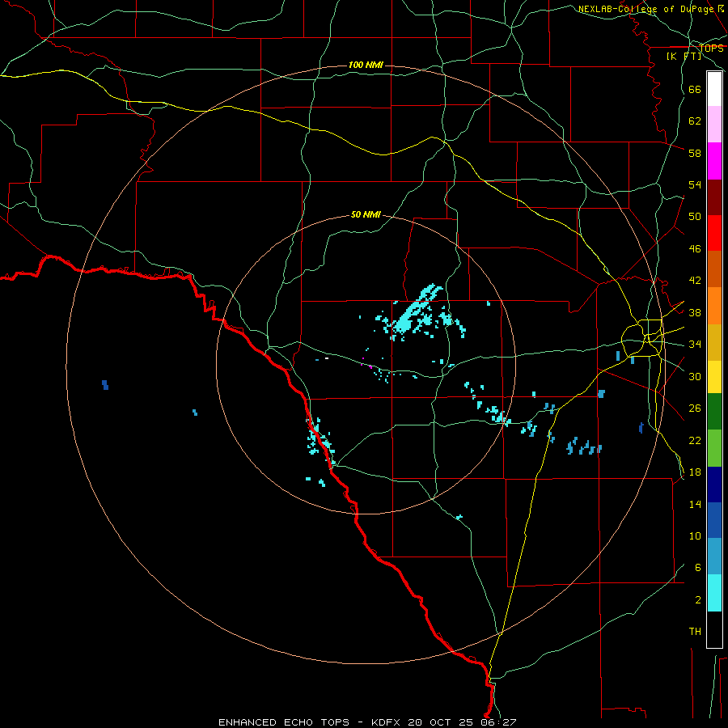Select the "38" legend value

point(695,312)
